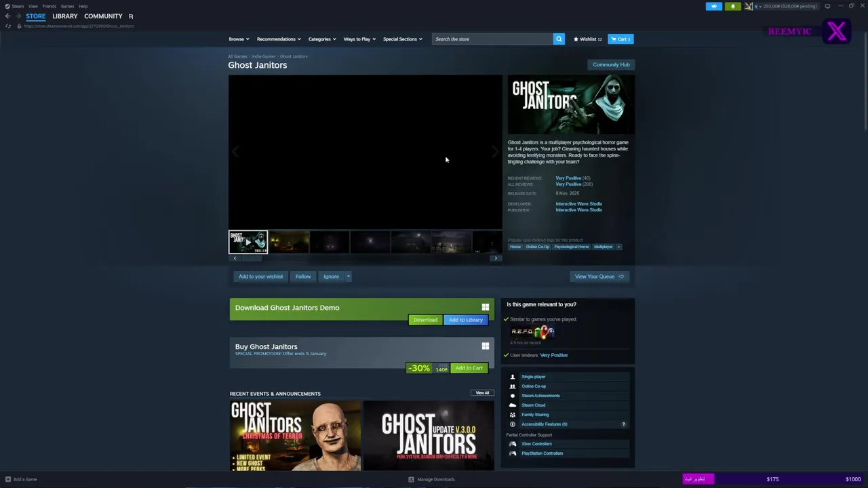The image size is (868, 488).
Task: Open the Ignore dropdown arrow
Action: [x=349, y=277]
